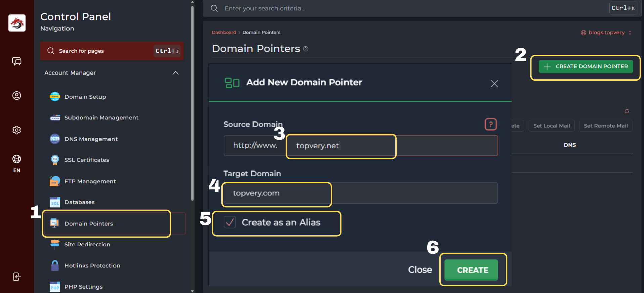The height and width of the screenshot is (293, 644).
Task: Open DNS Management in the sidebar
Action: [x=91, y=139]
